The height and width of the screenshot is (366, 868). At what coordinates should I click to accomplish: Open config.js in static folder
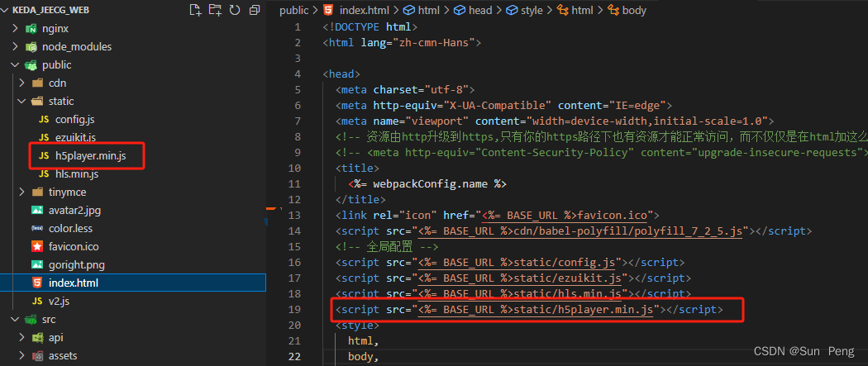pos(76,120)
